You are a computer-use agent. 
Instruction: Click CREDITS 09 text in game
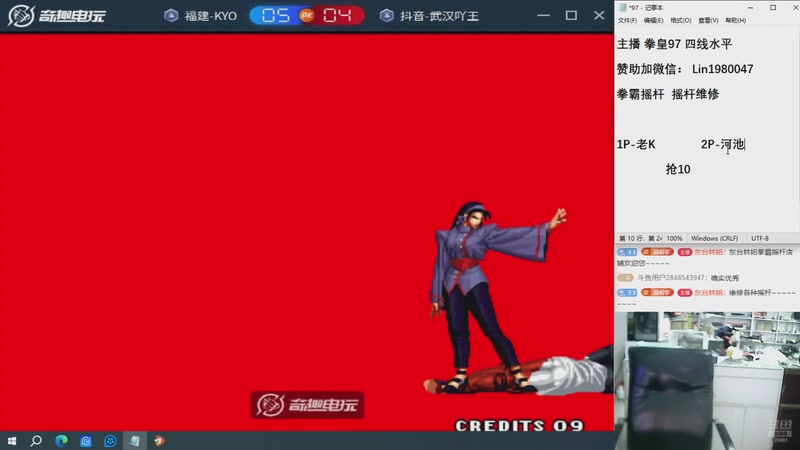[x=519, y=426]
